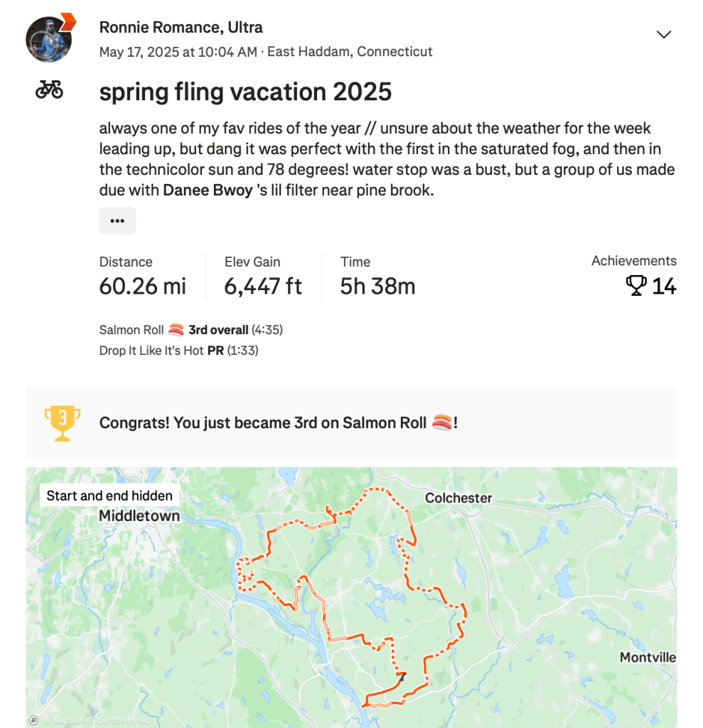The width and height of the screenshot is (703, 728).
Task: Click the route direction arrow marker
Action: (403, 677)
